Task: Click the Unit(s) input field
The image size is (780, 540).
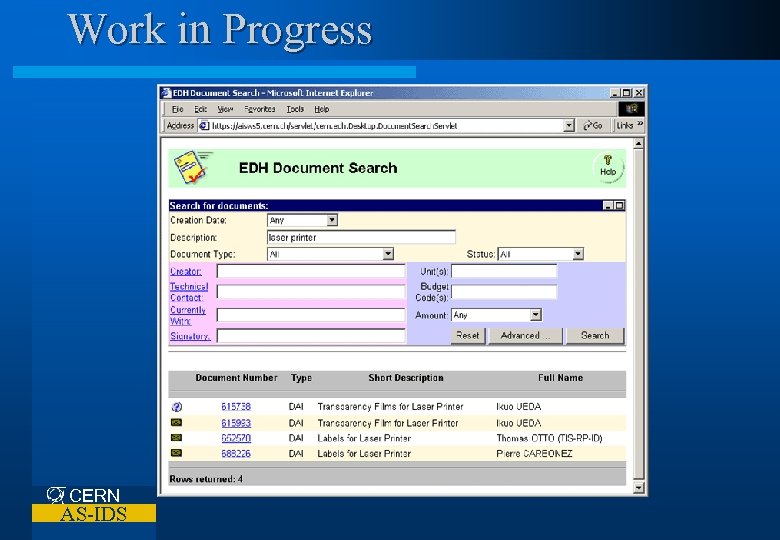Action: coord(504,271)
